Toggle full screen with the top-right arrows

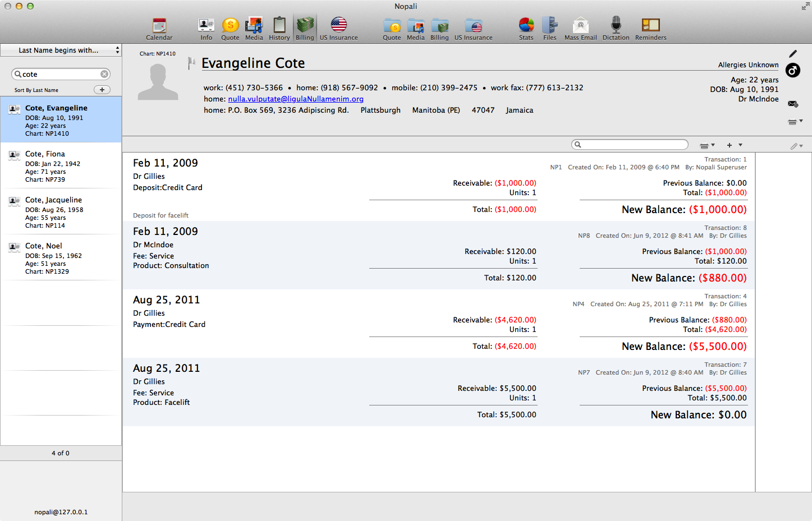(x=805, y=6)
